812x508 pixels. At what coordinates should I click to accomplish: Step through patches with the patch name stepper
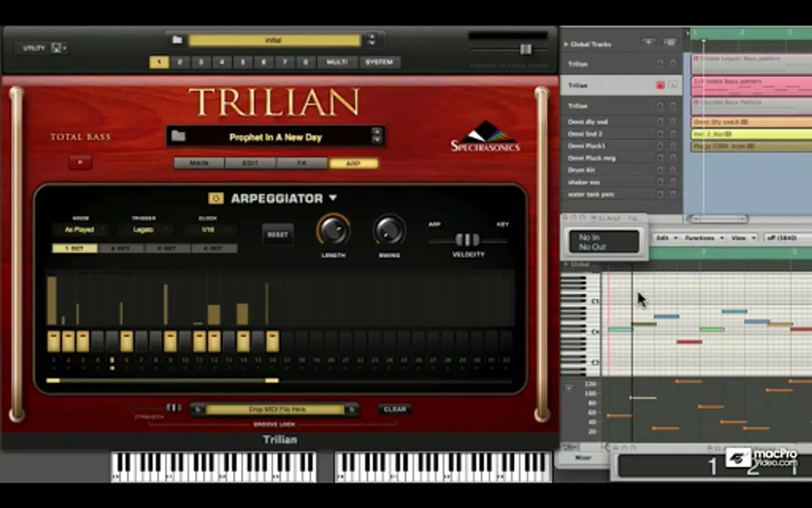[x=377, y=135]
